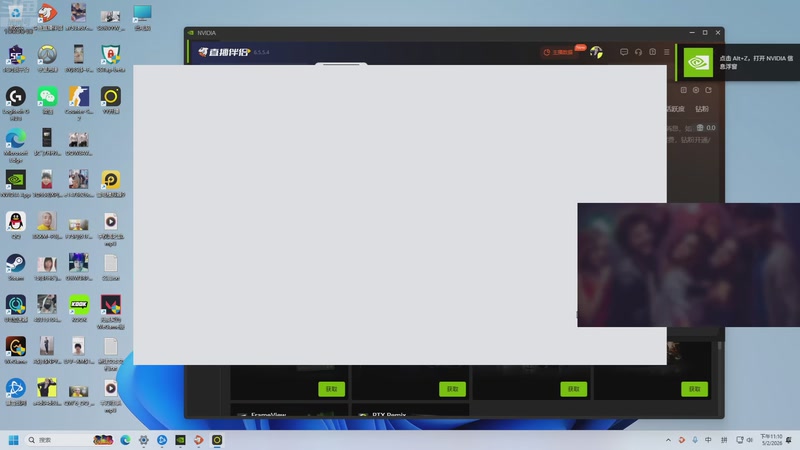Viewport: 800px width, 450px height.
Task: Open the 主播数据 button in 直播伴侣
Action: tap(558, 52)
